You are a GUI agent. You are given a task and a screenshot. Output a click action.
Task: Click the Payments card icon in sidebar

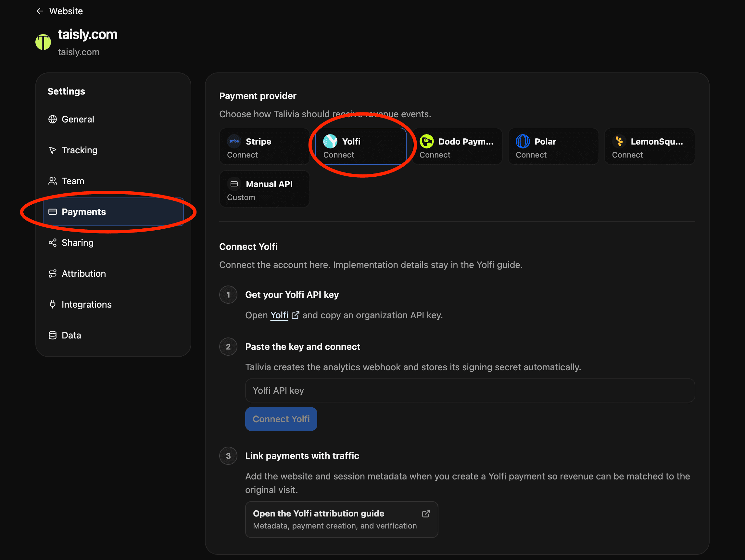pyautogui.click(x=53, y=212)
